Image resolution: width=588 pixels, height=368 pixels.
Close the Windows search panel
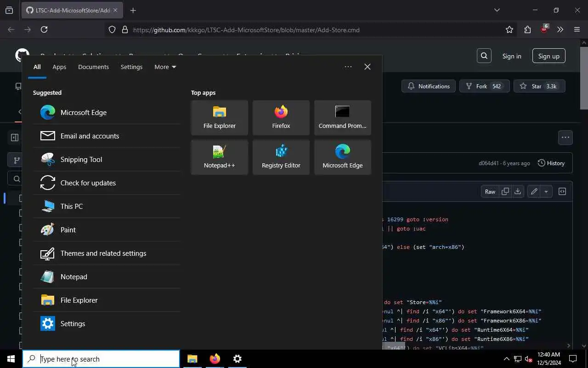point(367,67)
